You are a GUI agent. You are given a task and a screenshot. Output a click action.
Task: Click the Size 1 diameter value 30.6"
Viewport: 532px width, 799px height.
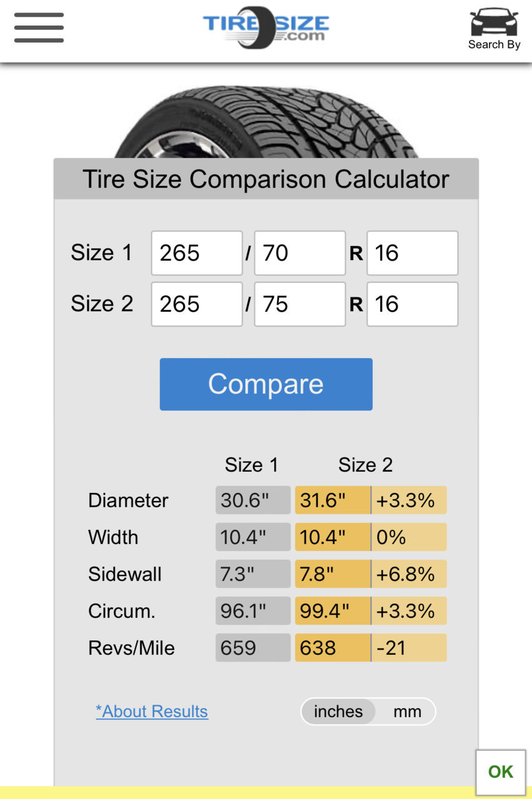[253, 500]
